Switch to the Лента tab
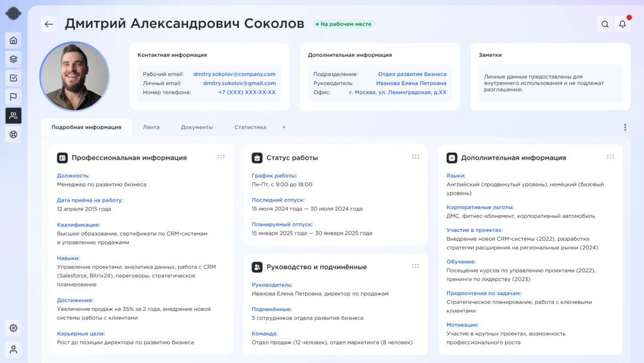Viewport: 644px width, 363px height. tap(151, 127)
